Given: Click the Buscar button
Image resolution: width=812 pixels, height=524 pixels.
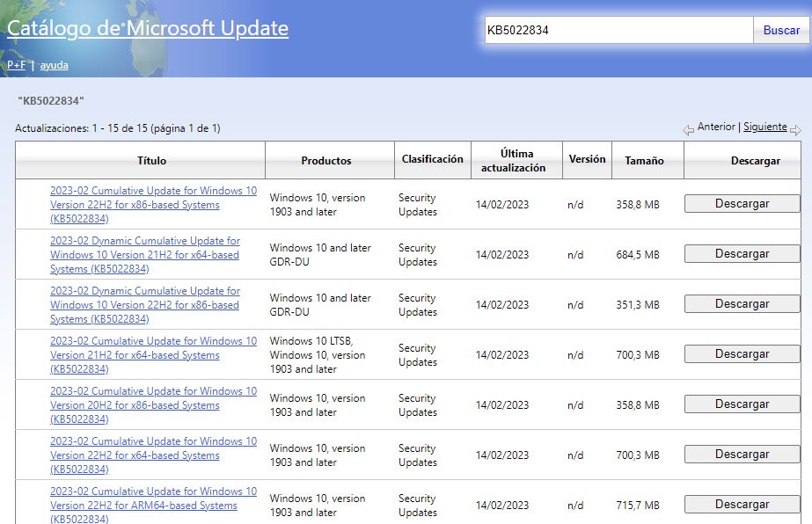Looking at the screenshot, I should [x=781, y=30].
